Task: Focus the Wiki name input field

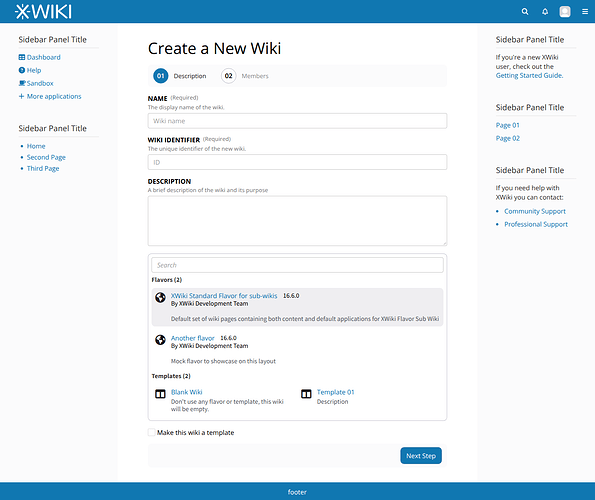Action: tap(297, 121)
